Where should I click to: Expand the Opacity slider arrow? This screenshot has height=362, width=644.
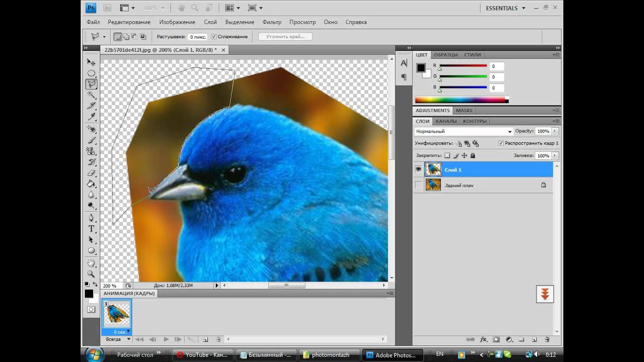(x=555, y=131)
